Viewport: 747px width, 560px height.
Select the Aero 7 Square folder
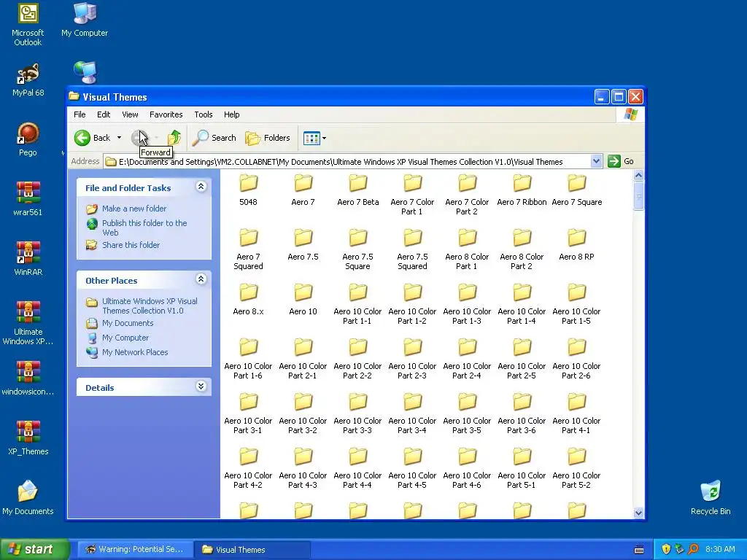576,190
